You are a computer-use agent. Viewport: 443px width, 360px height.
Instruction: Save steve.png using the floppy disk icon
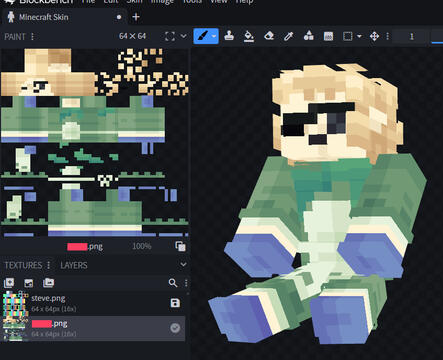[x=175, y=303]
